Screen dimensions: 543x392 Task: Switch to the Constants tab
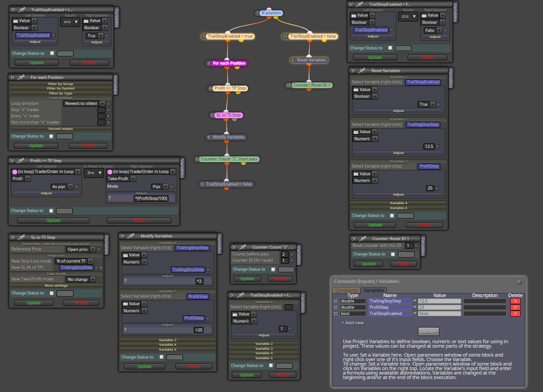(346, 290)
